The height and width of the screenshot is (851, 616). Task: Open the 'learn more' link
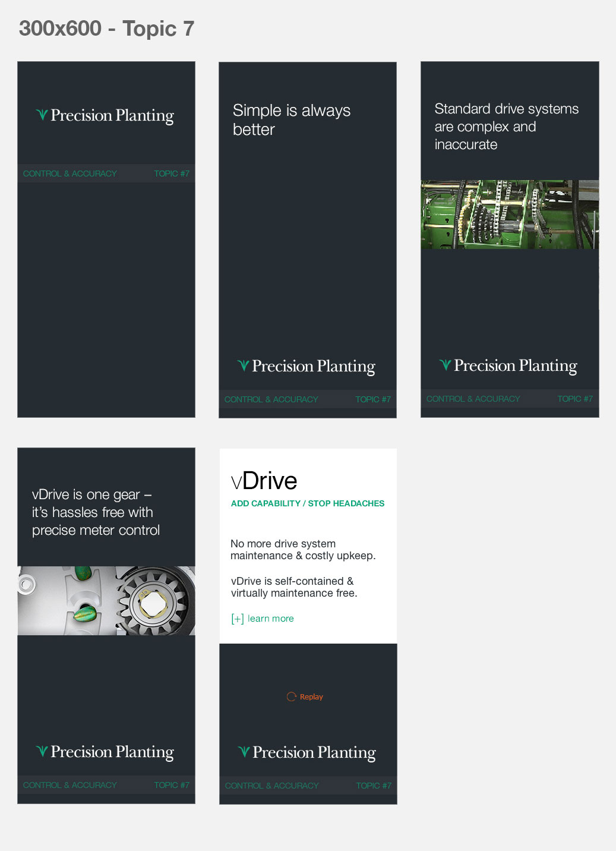[270, 619]
